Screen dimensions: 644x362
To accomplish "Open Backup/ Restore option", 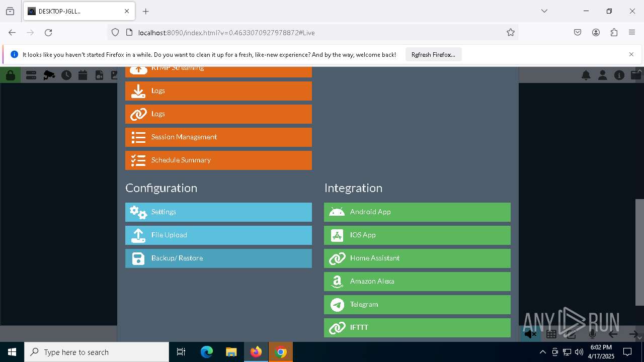I will [218, 258].
